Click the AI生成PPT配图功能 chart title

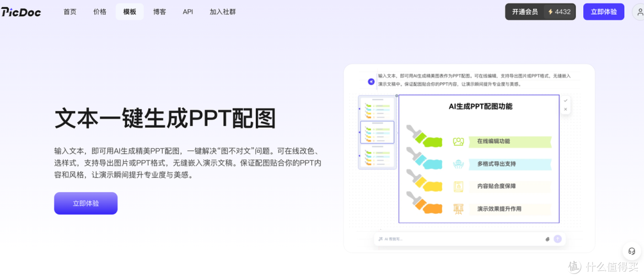(x=480, y=106)
